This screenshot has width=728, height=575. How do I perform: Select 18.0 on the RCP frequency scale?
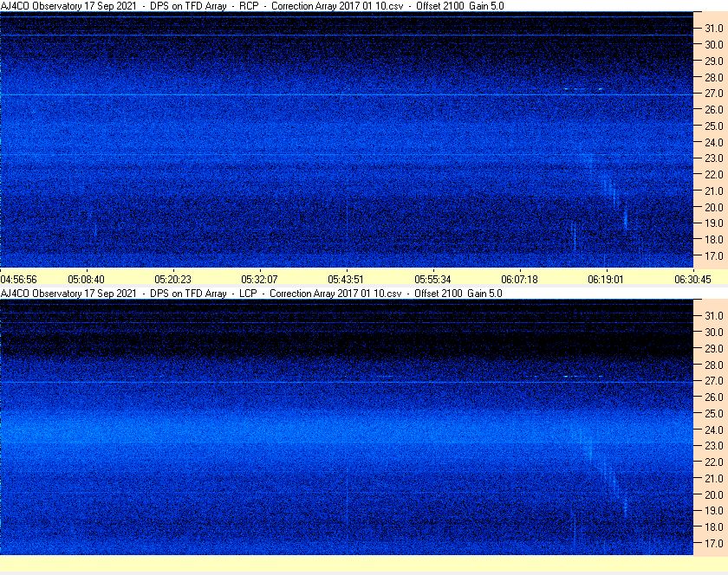pyautogui.click(x=714, y=240)
